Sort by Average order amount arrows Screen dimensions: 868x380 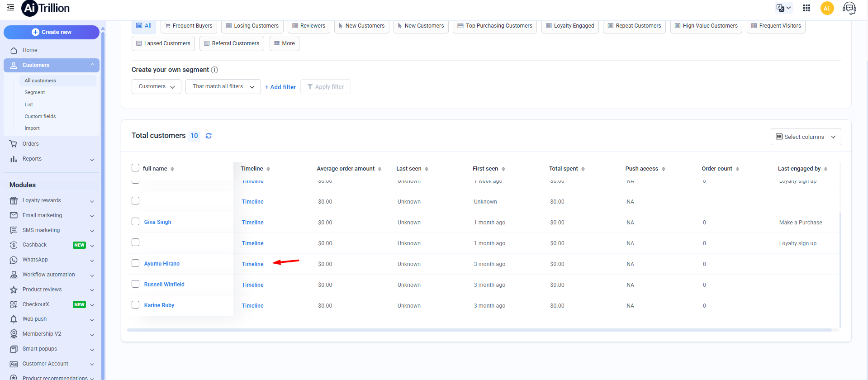click(379, 169)
